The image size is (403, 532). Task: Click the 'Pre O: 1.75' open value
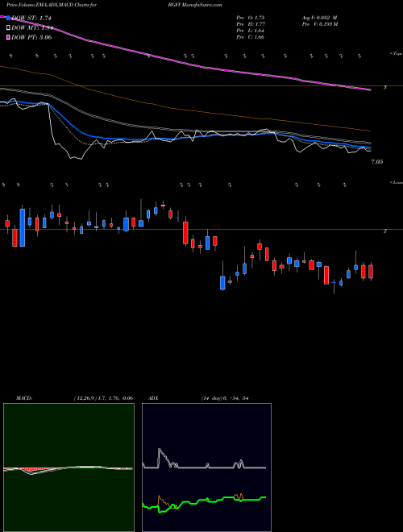click(251, 18)
